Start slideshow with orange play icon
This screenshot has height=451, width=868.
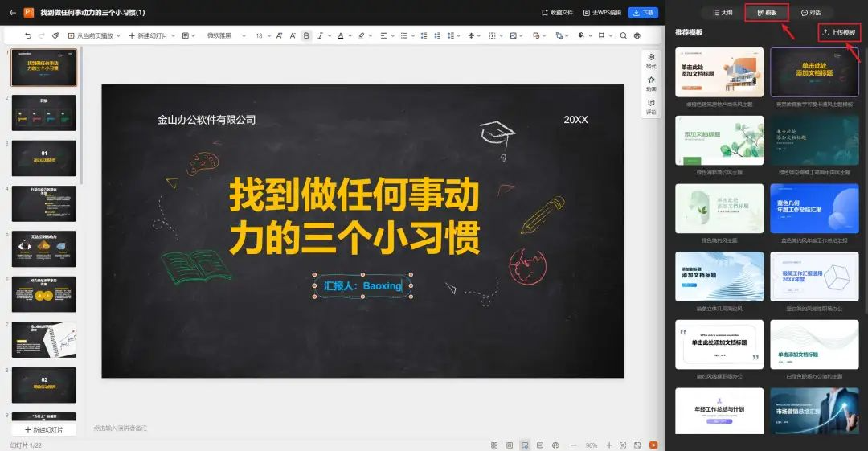653,445
